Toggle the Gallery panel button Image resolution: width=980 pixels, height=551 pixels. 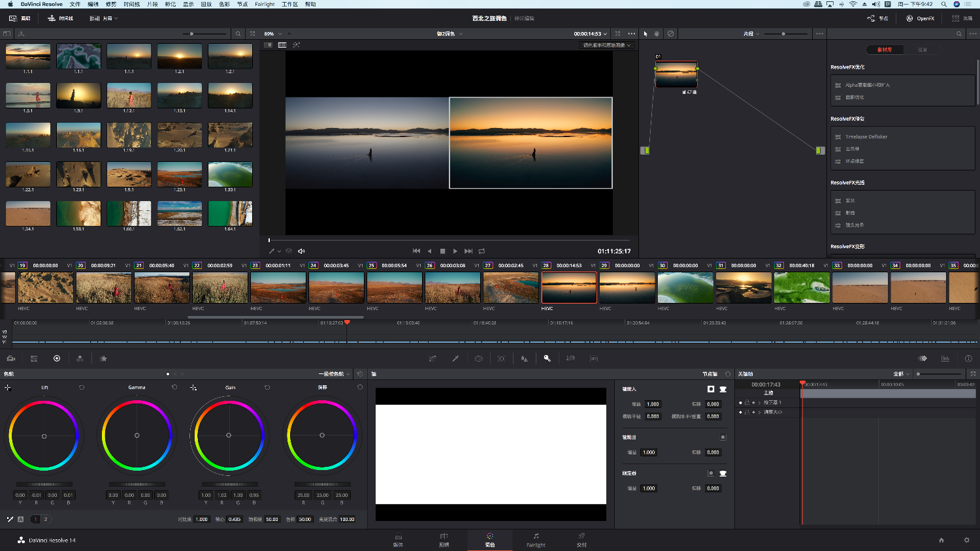point(20,18)
